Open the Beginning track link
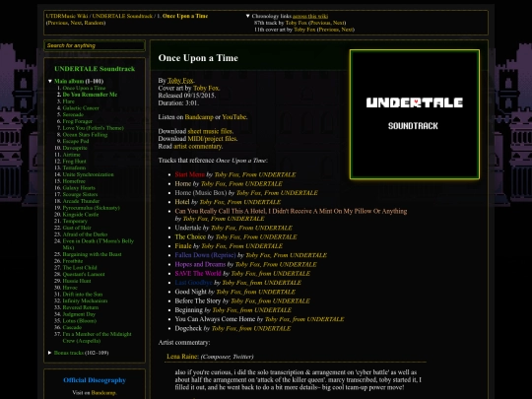 click(x=188, y=310)
